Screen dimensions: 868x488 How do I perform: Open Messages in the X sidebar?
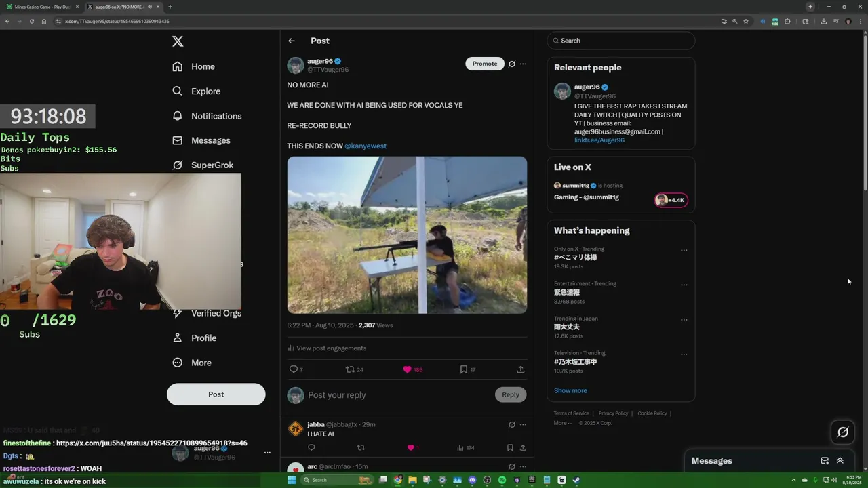coord(201,140)
